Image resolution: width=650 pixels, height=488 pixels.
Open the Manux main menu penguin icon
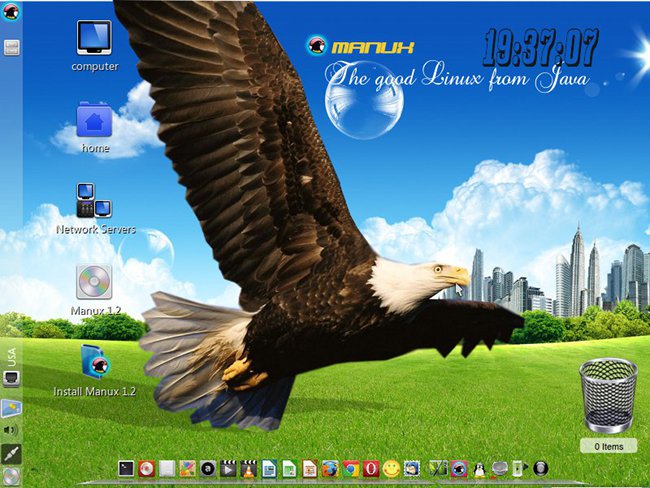[x=11, y=12]
